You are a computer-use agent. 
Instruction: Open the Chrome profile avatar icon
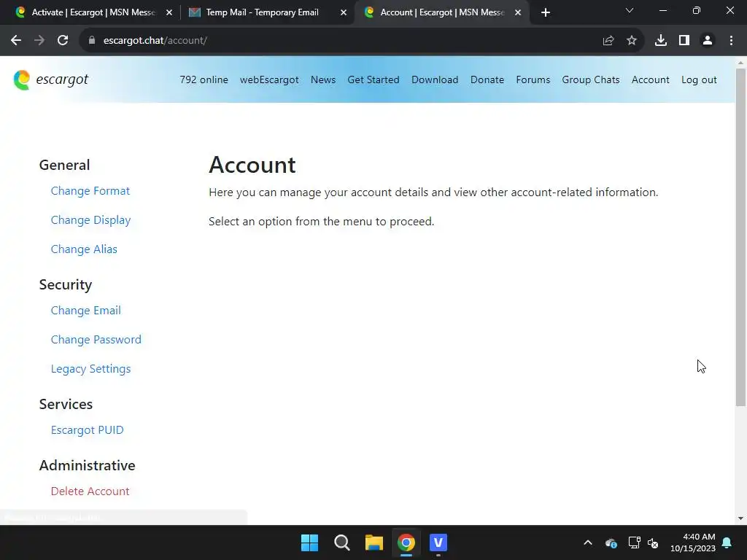[x=708, y=41]
